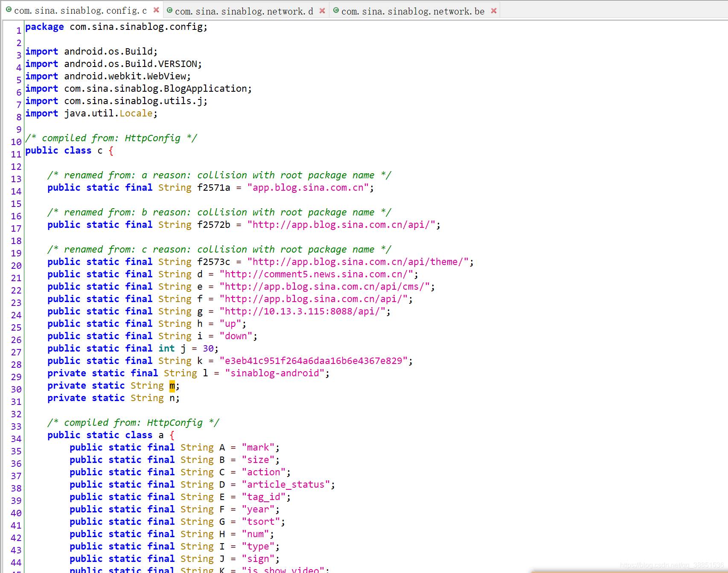The height and width of the screenshot is (573, 728).
Task: Click the string "http://10.13.3.115:8088/api/"
Action: point(303,311)
